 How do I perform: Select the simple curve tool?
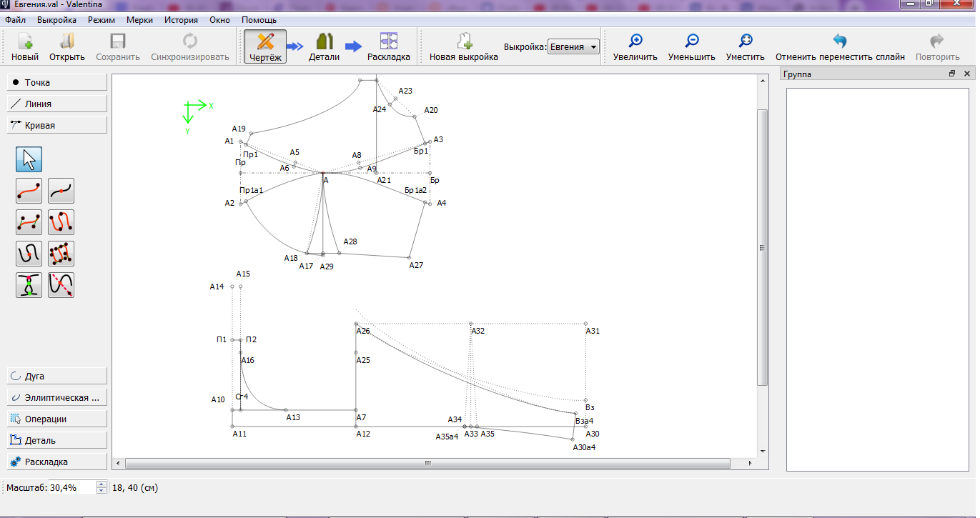coord(29,191)
